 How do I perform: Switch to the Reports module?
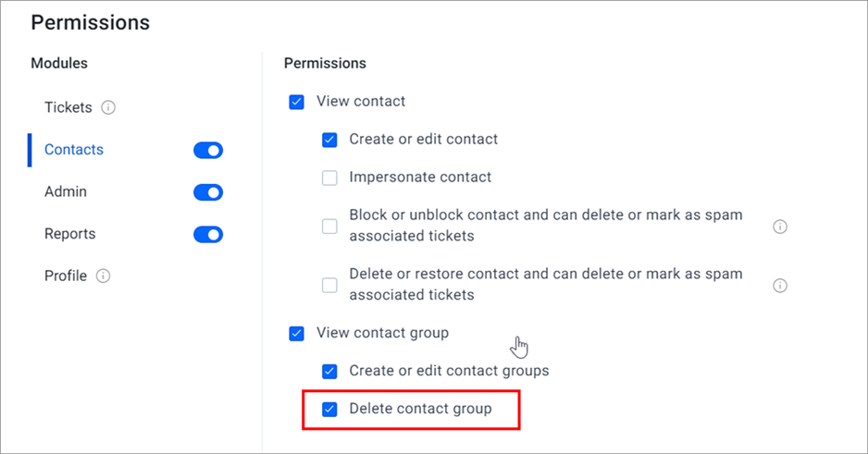point(69,233)
